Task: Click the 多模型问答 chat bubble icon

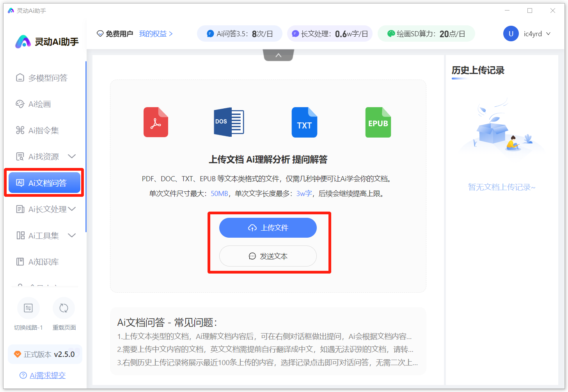Action: click(x=20, y=78)
